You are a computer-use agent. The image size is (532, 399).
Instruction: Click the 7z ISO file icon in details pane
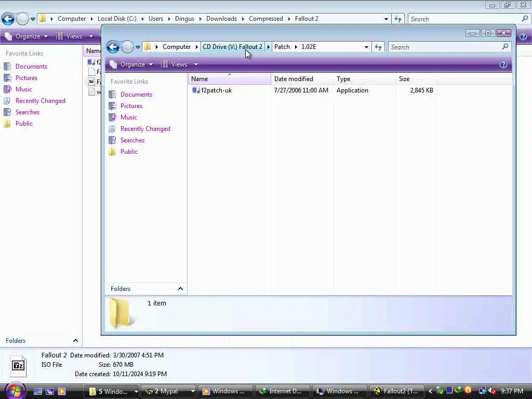18,366
